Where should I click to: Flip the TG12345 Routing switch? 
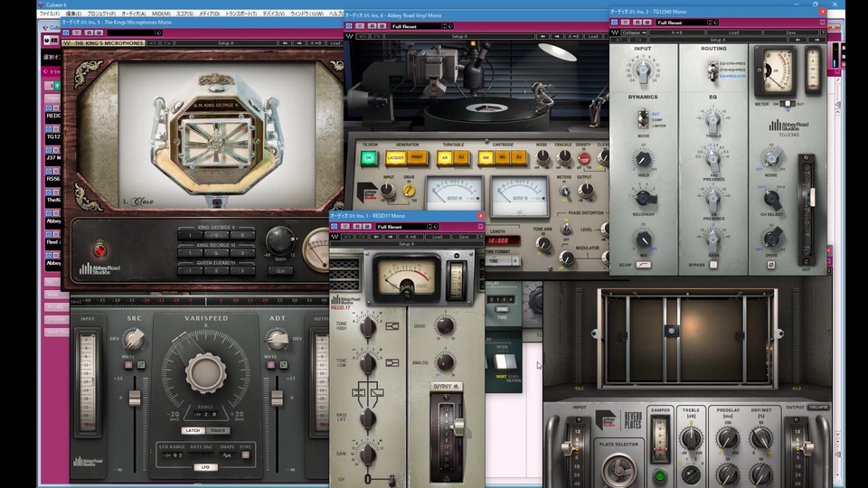712,70
